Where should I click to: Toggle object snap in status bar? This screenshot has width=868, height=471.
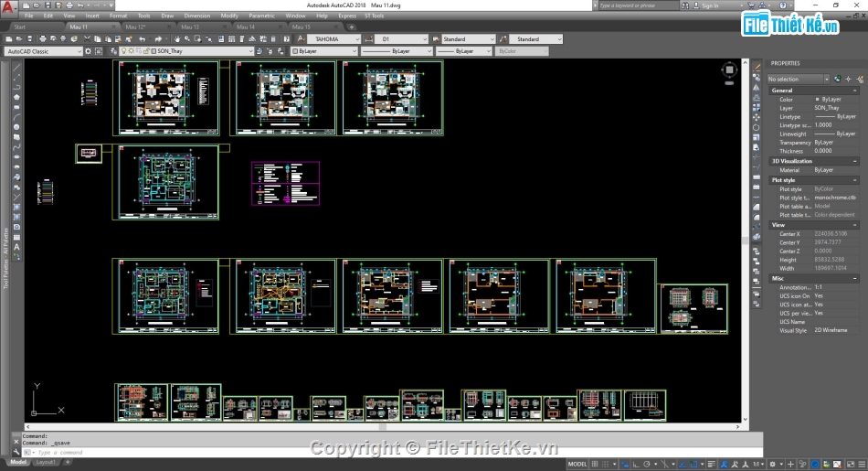pyautogui.click(x=693, y=464)
